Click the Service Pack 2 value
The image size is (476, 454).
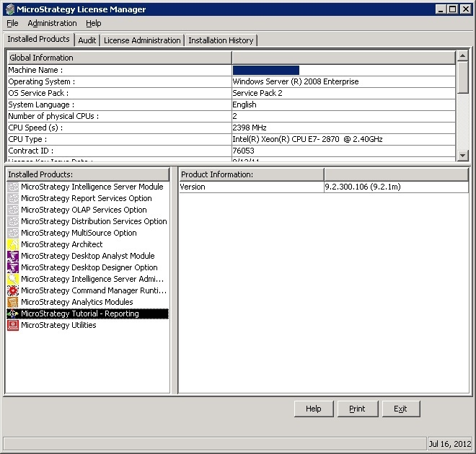click(257, 93)
